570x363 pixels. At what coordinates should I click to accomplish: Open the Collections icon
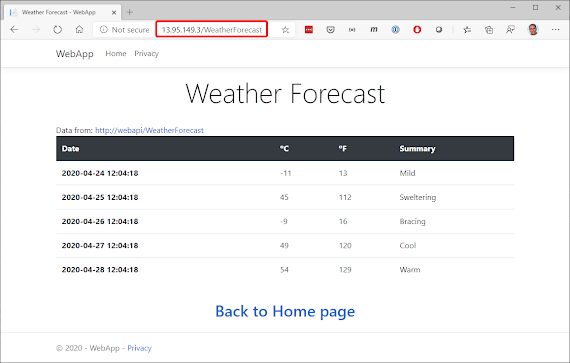[x=489, y=30]
